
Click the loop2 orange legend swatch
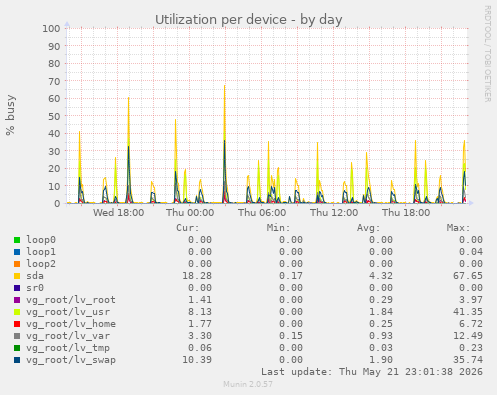[x=17, y=264]
